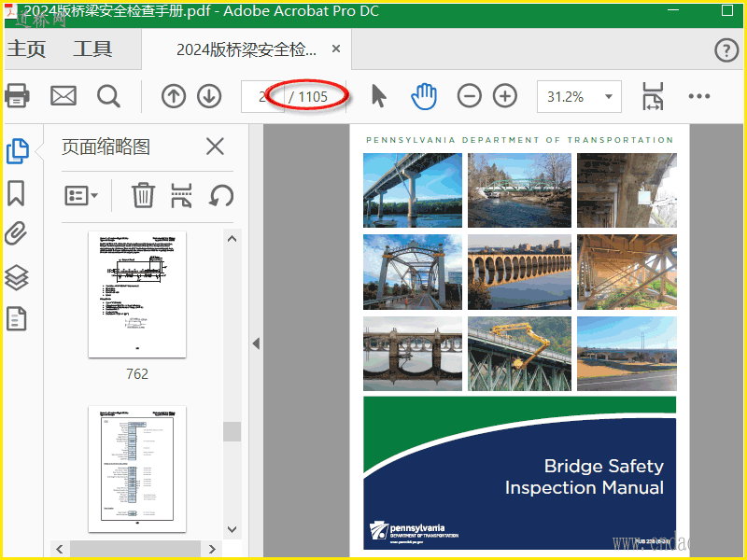The height and width of the screenshot is (560, 747).
Task: Click thumbnail scrollbar up arrow
Action: (x=232, y=239)
